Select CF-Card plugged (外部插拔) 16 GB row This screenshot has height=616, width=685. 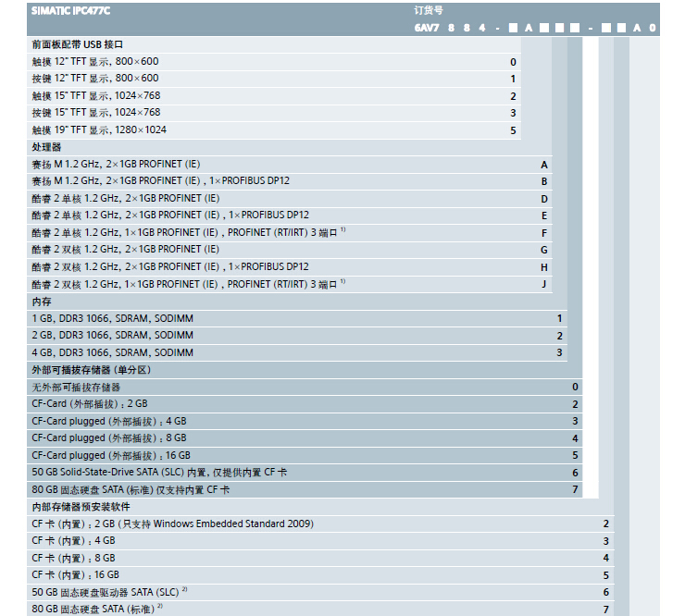(111, 455)
